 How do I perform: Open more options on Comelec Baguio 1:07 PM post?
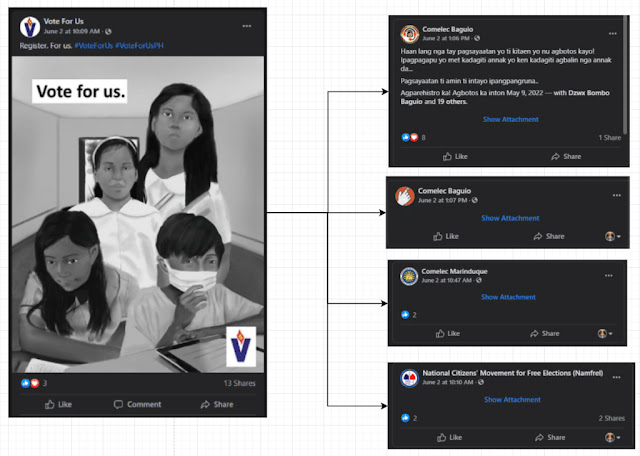coord(617,196)
